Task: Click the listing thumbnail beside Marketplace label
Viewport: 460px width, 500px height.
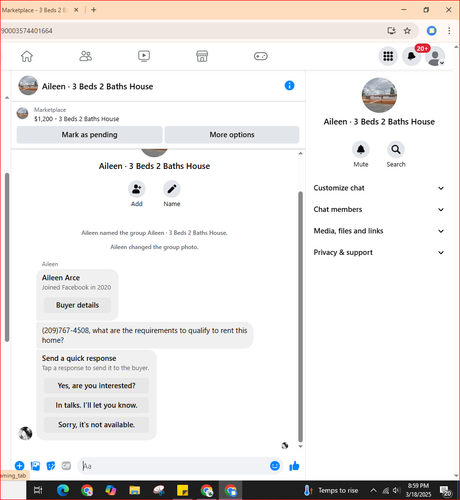Action: point(22,113)
